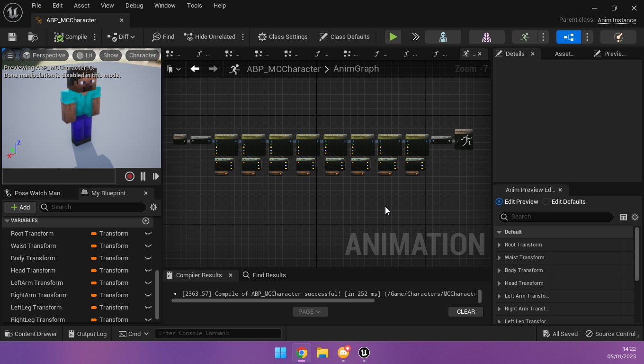Open the Skeletal Mesh editor
Viewport: 644px width, 364px height.
click(486, 36)
